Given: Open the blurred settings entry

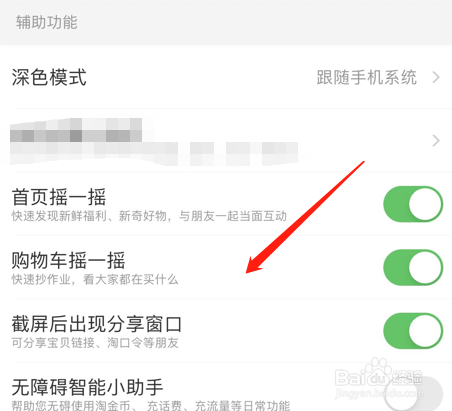Looking at the screenshot, I should (x=226, y=140).
